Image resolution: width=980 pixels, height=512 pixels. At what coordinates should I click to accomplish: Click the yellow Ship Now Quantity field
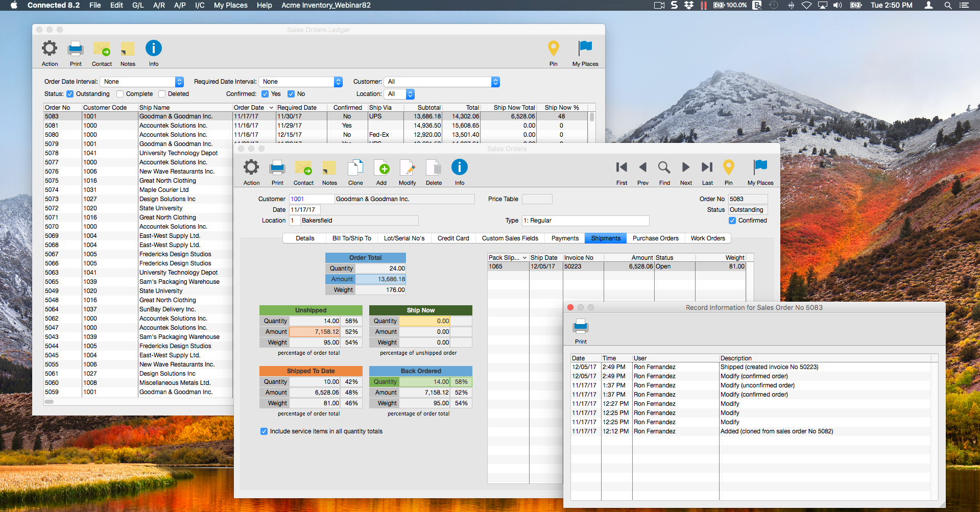[x=424, y=321]
